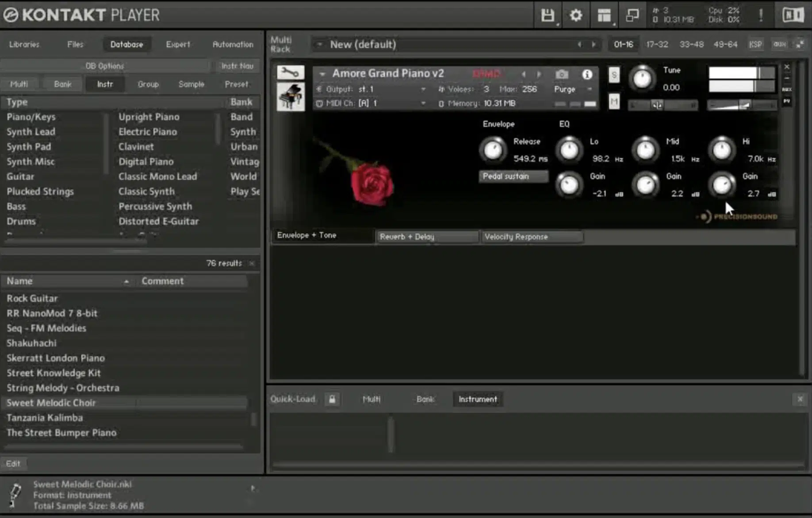Screen dimensions: 812x518
Task: Close the Quick-Load pane
Action: pos(800,399)
